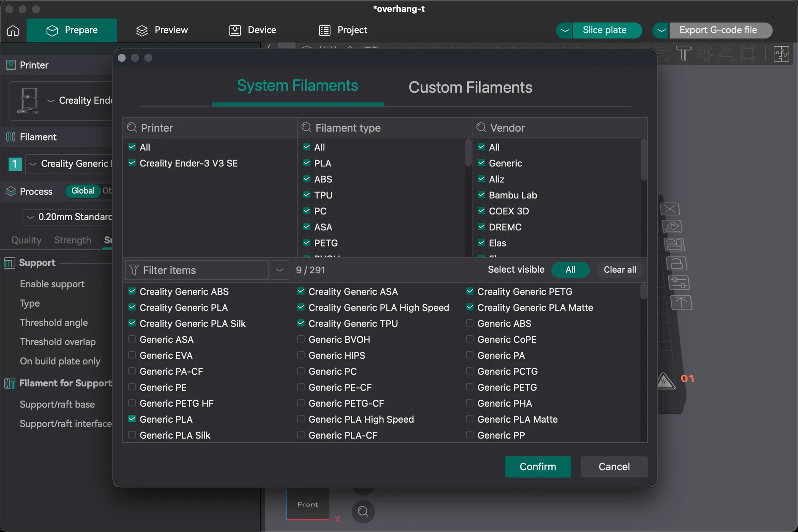Click the close-plate X icon beside the plate
Image resolution: width=798 pixels, height=532 pixels.
click(670, 209)
